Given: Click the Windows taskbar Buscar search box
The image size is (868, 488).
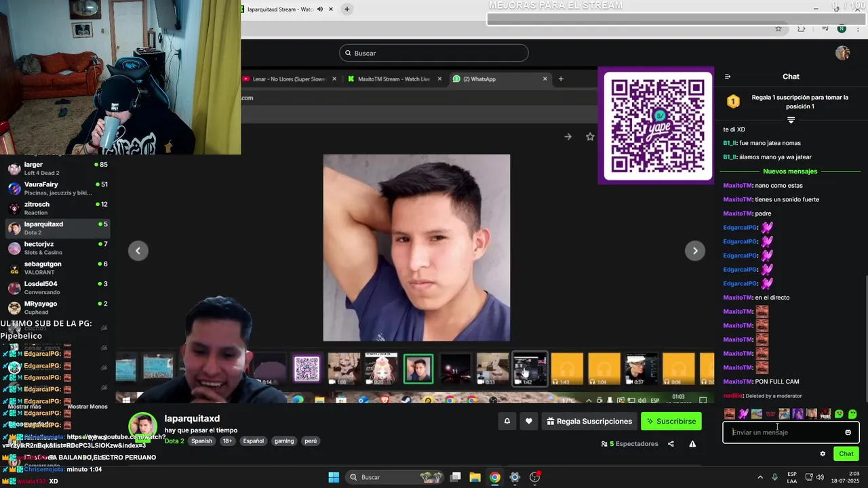Looking at the screenshot, I should coord(395,477).
